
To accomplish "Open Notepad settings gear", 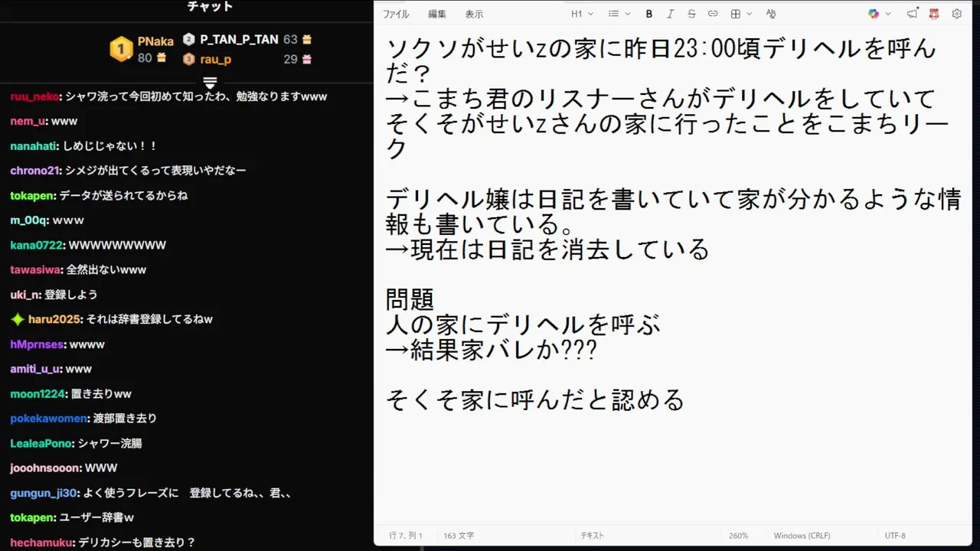I will pos(956,14).
